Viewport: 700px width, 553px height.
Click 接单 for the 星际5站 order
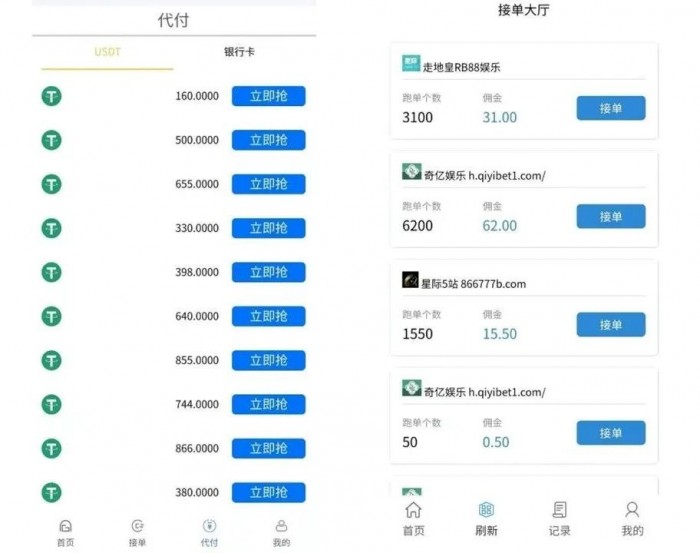[611, 324]
